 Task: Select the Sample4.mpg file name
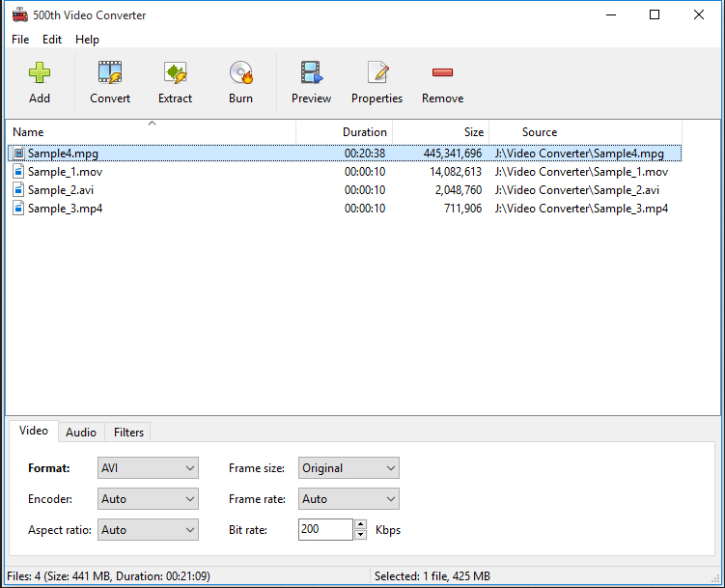pos(63,153)
